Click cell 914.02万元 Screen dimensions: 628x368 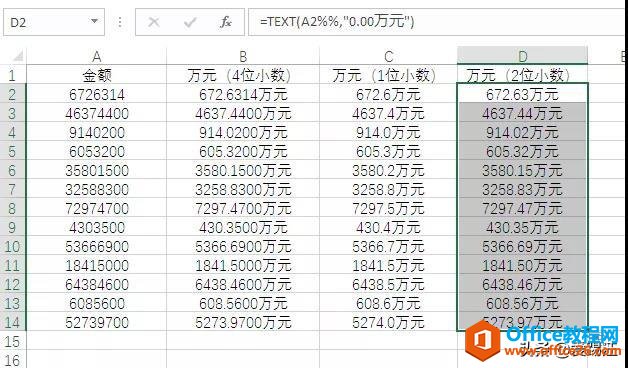(522, 132)
